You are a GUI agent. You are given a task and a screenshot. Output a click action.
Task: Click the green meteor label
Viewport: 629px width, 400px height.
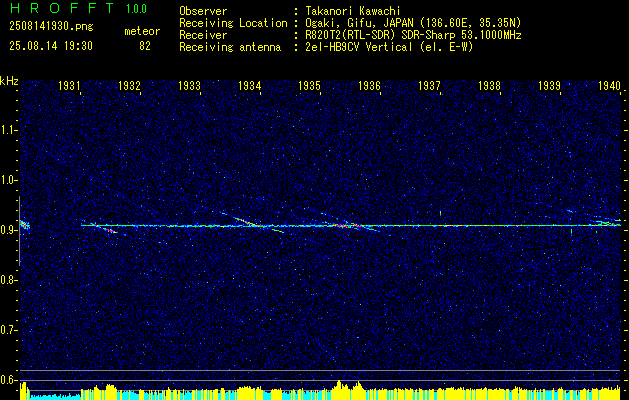click(x=142, y=31)
